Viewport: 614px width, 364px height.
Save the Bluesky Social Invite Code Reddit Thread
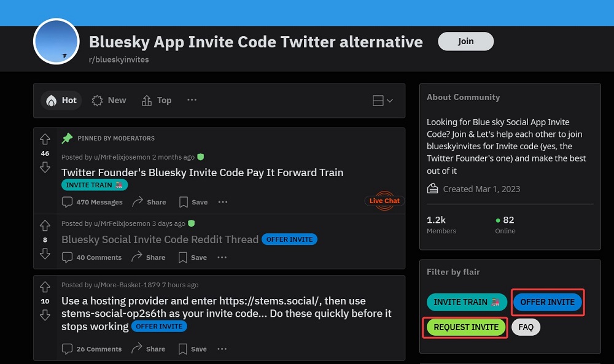(193, 257)
